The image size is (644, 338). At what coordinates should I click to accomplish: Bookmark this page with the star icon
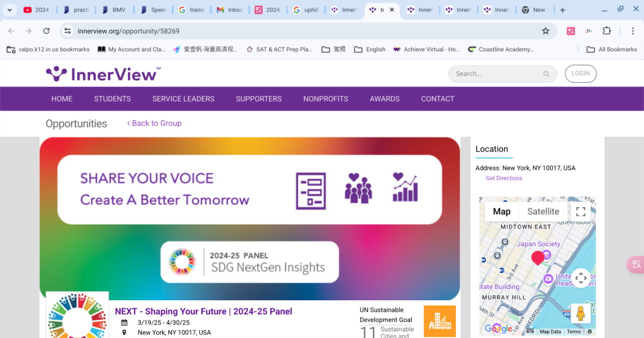click(545, 31)
